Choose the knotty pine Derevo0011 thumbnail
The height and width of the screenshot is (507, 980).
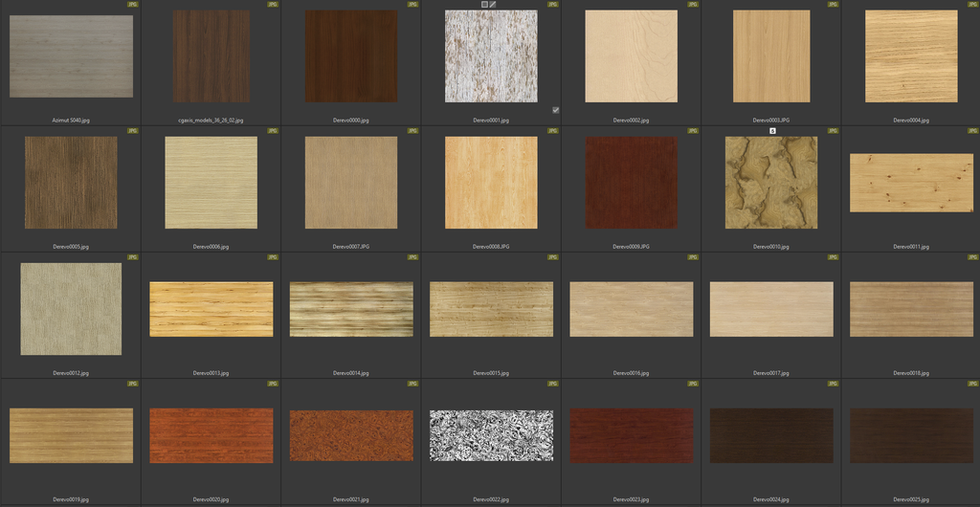[x=911, y=183]
